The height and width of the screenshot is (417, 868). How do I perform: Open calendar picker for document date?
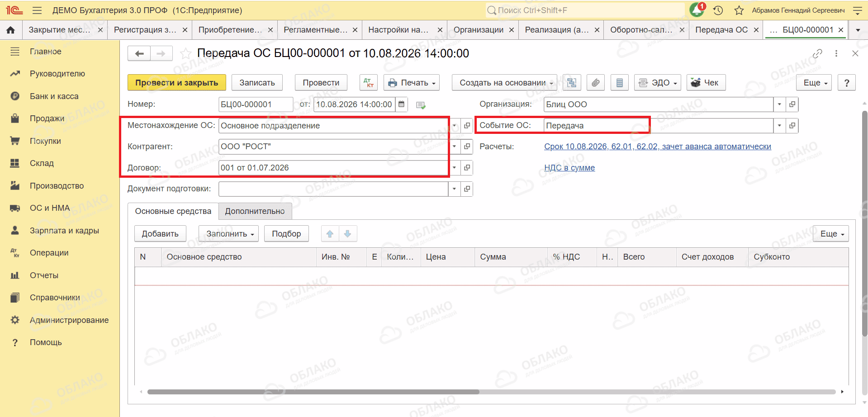[x=401, y=104]
